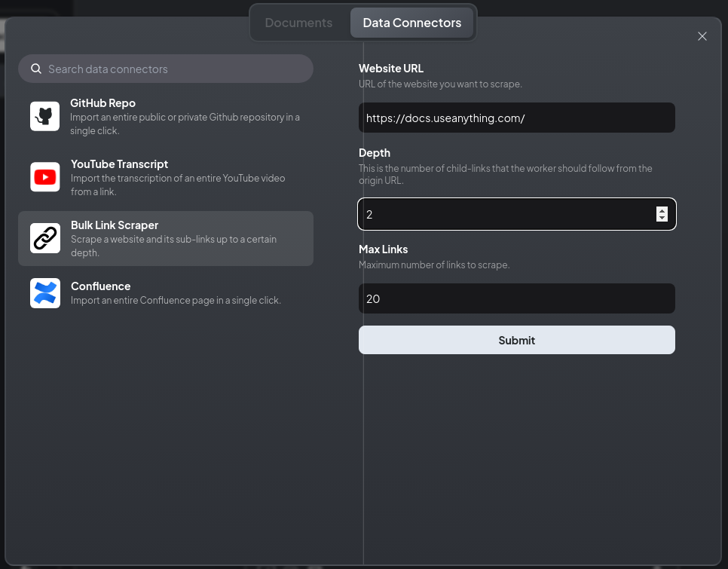Click 'Import an entire Confluence page' description
This screenshot has height=569, width=728.
[x=176, y=300]
